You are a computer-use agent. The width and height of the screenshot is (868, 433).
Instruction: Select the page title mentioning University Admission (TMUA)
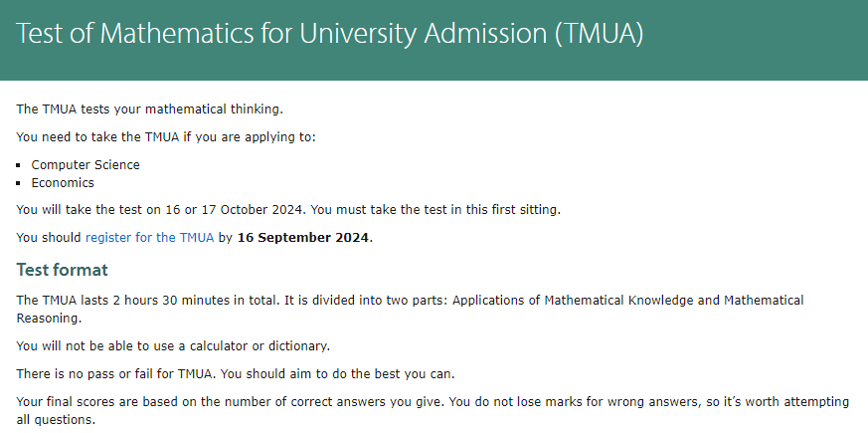(x=330, y=33)
